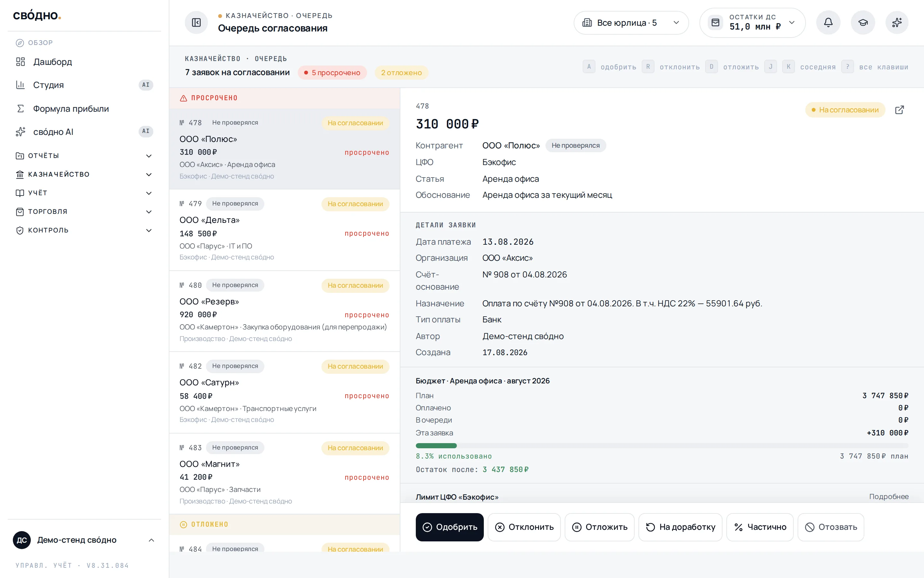Expand the ТОРГОВЛЯ section

pyautogui.click(x=84, y=212)
